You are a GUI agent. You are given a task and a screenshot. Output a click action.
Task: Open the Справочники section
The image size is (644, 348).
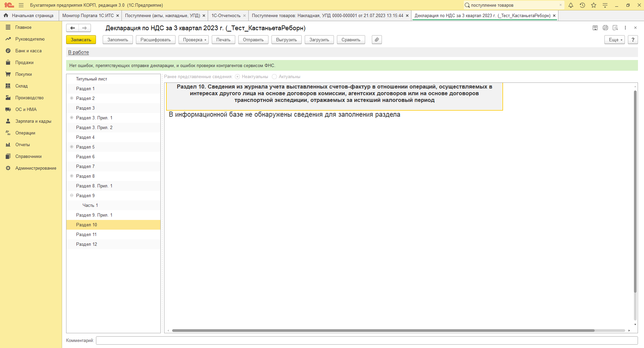click(x=31, y=157)
